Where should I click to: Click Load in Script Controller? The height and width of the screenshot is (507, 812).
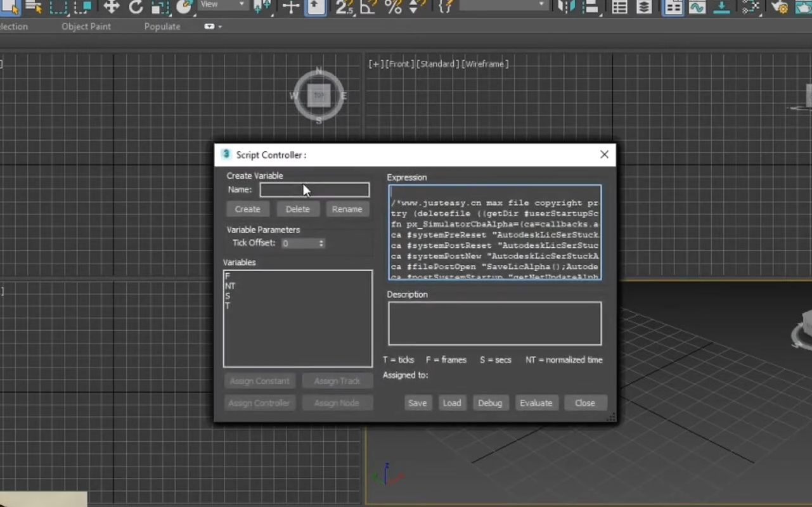pyautogui.click(x=452, y=403)
